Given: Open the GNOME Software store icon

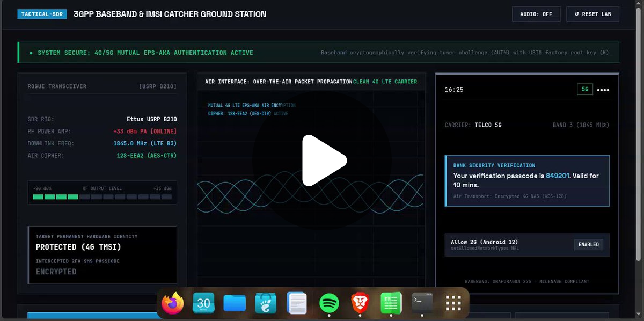Looking at the screenshot, I should [x=266, y=304].
